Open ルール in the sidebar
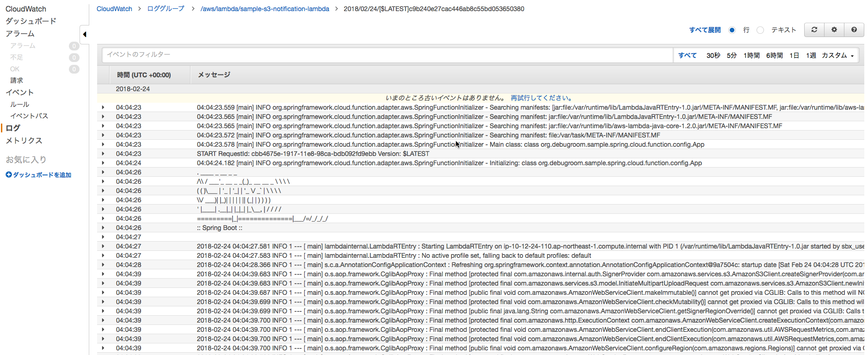The height and width of the screenshot is (355, 868). tap(19, 105)
